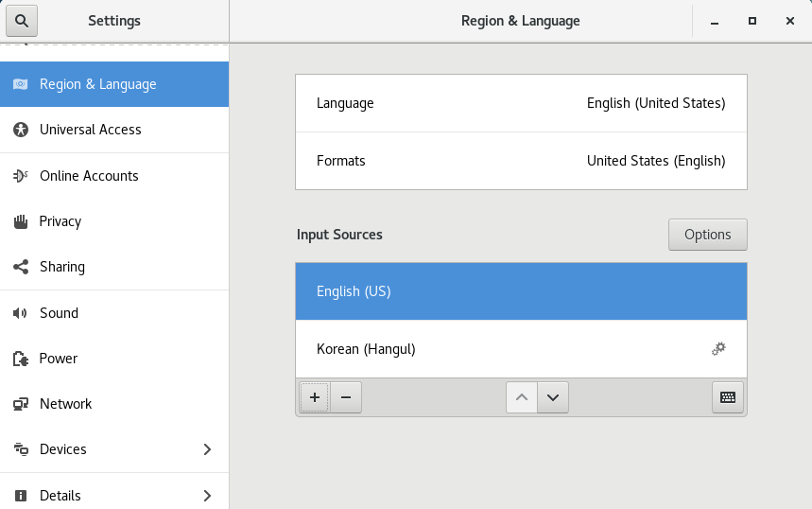
Task: Click the Region & Language flag icon
Action: click(20, 84)
